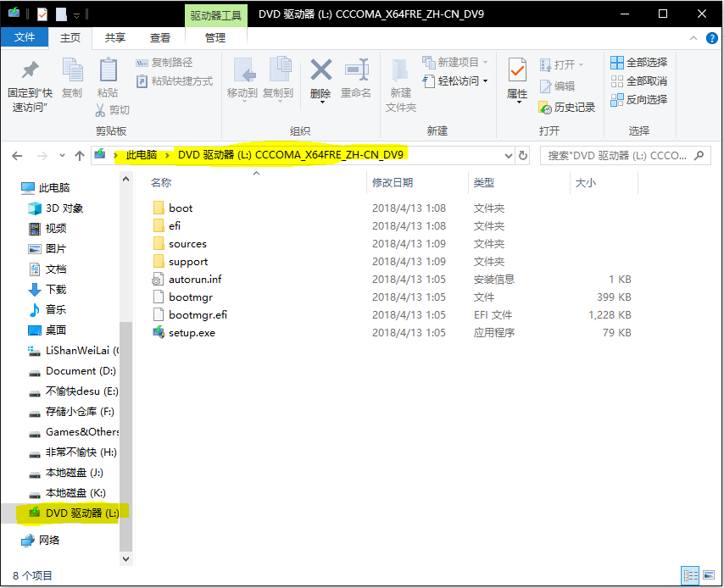Click the 编辑 edit button
The image size is (724, 588).
(557, 86)
